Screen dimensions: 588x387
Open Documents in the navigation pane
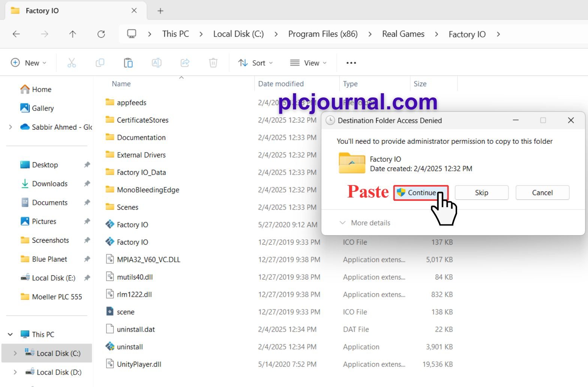44,203
